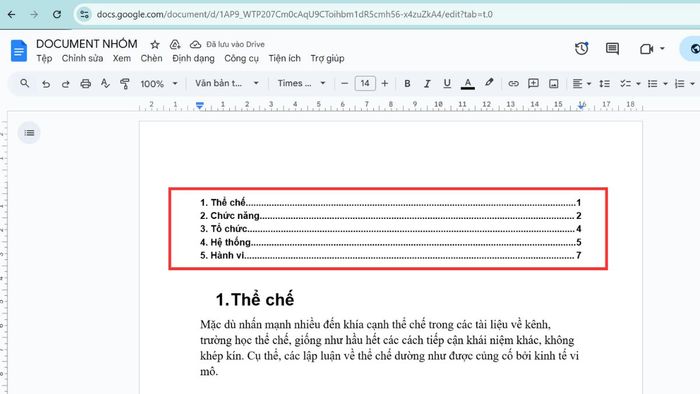Jump to contents entry 4. Hệ thống

point(390,242)
